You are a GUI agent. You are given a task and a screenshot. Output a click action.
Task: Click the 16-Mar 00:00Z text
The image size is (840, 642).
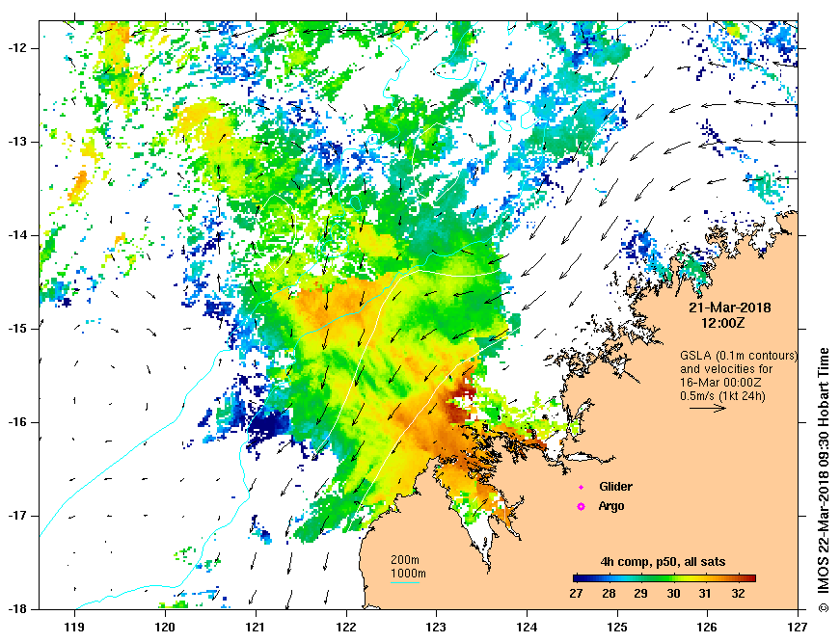pyautogui.click(x=721, y=383)
